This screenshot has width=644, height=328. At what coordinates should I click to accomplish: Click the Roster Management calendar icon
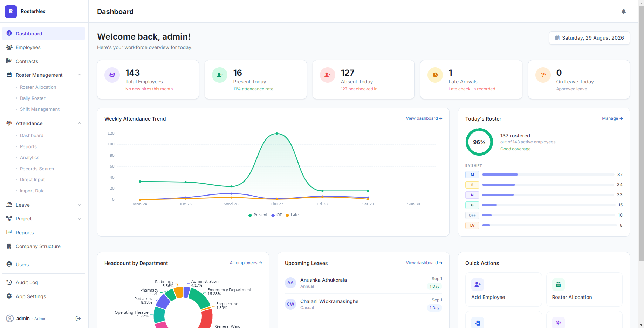pos(9,75)
